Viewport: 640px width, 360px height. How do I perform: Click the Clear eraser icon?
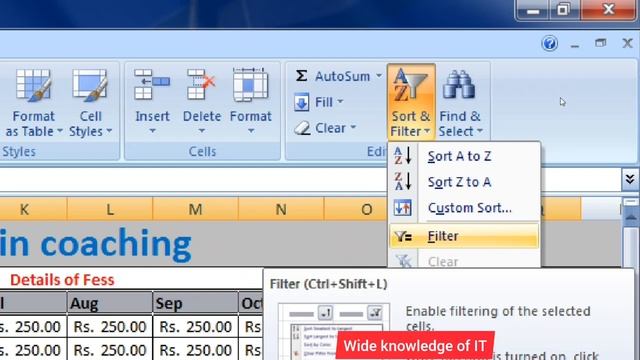(302, 128)
